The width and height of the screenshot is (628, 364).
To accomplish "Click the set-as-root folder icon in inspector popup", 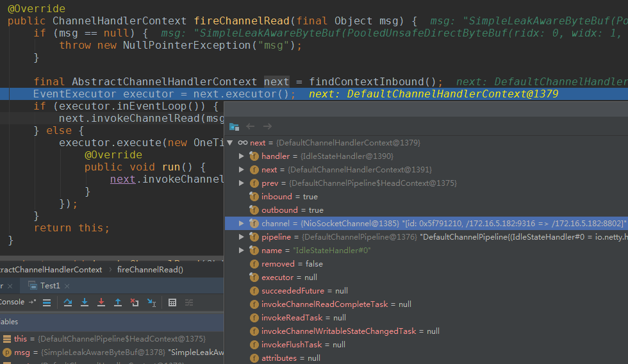I will pyautogui.click(x=235, y=127).
